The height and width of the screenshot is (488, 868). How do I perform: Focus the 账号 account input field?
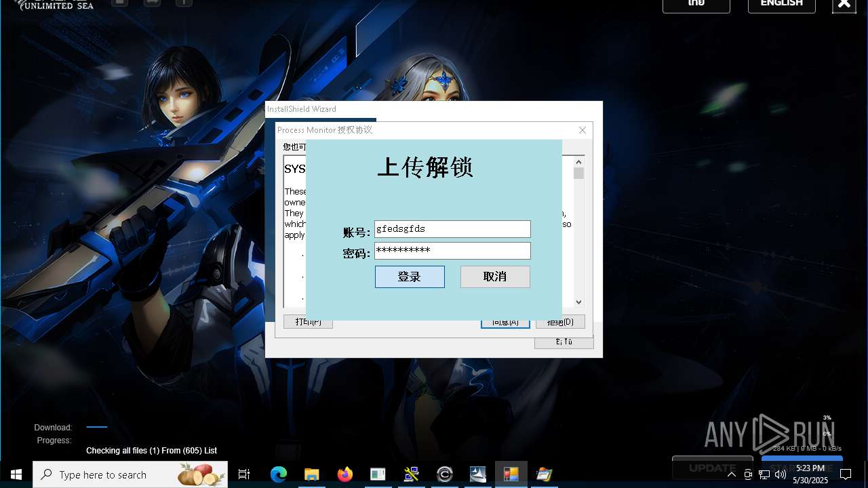[452, 229]
